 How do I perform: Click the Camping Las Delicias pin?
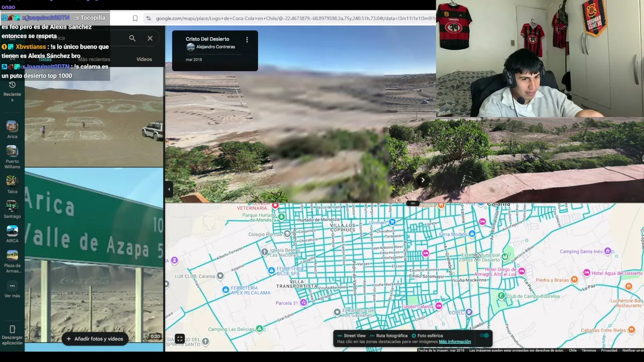pyautogui.click(x=259, y=329)
